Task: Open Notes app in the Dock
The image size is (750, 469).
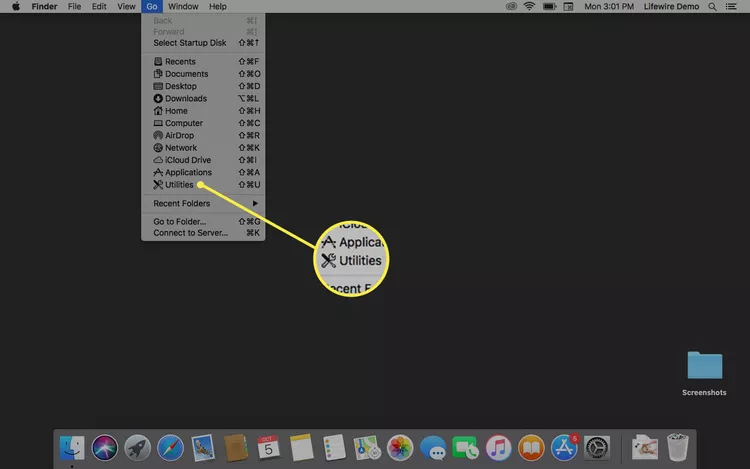Action: 301,448
